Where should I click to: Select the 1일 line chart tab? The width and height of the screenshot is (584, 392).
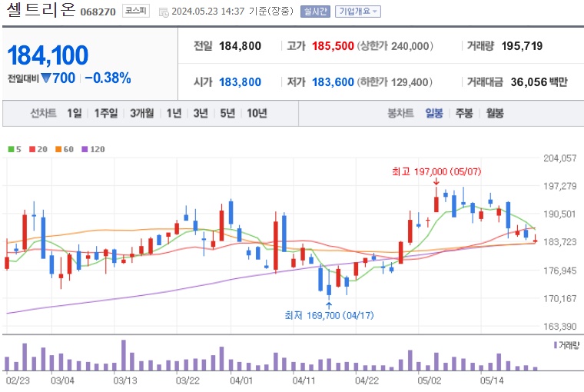pyautogui.click(x=74, y=113)
